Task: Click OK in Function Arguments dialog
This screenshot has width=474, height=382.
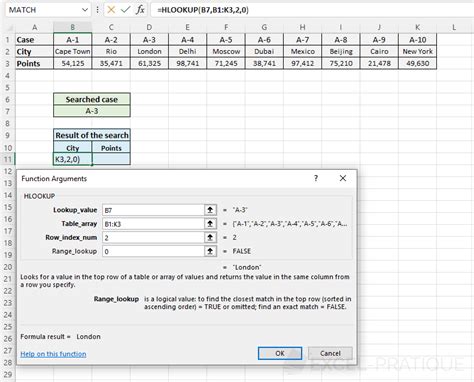Action: point(280,353)
